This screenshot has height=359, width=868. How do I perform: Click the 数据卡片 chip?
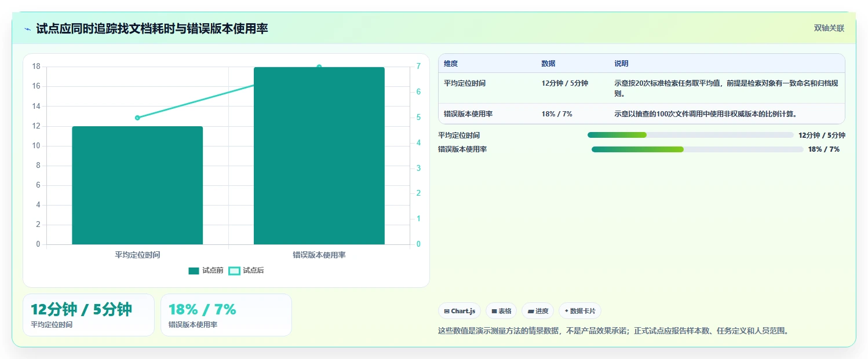[x=580, y=311]
